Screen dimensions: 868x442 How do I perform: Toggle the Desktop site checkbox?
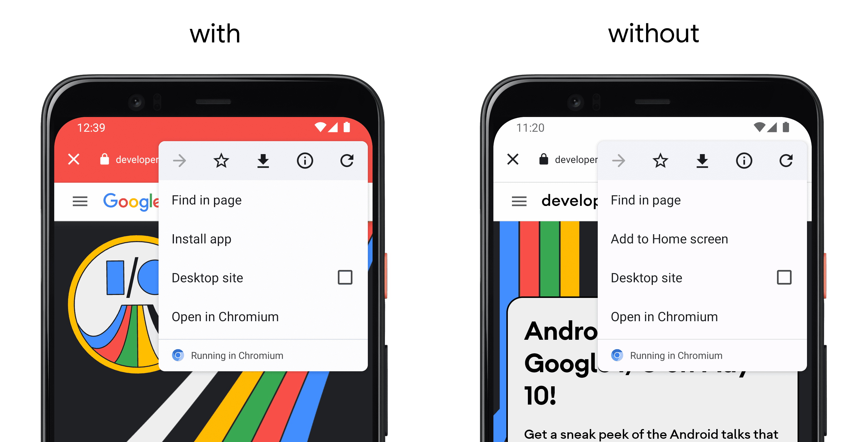click(x=348, y=277)
